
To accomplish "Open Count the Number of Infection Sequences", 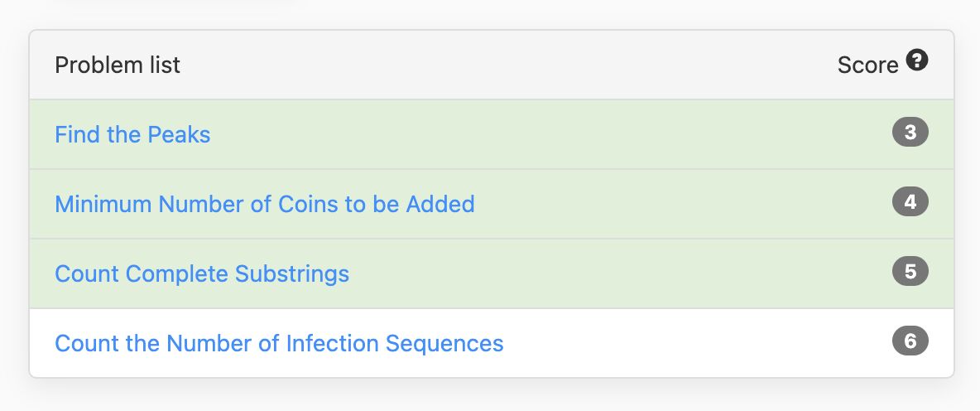I will pos(280,343).
